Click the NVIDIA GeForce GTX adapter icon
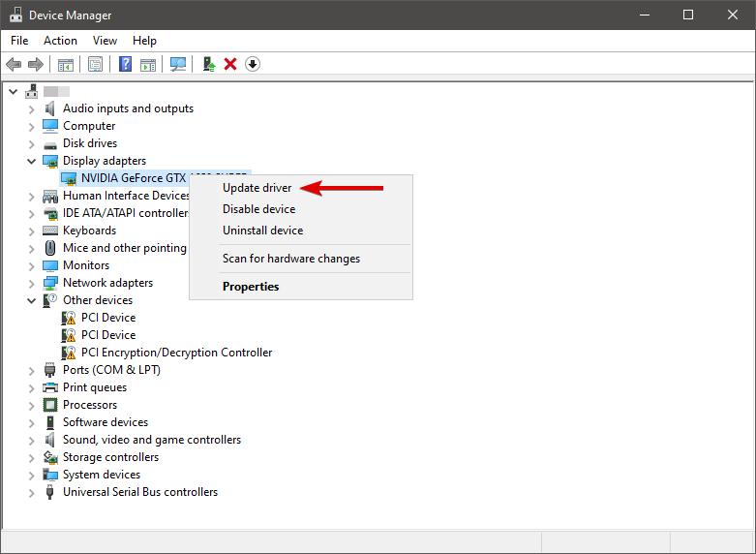This screenshot has height=554, width=756. pyautogui.click(x=69, y=178)
